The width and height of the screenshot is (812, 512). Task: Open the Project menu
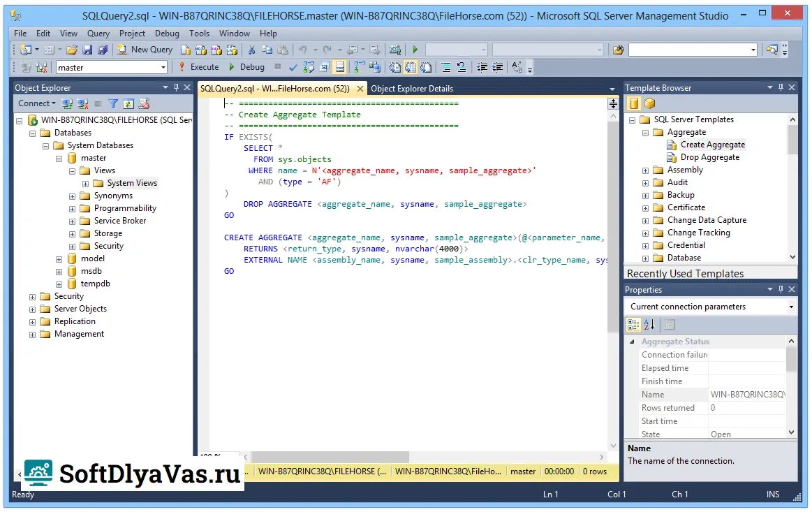(x=132, y=33)
